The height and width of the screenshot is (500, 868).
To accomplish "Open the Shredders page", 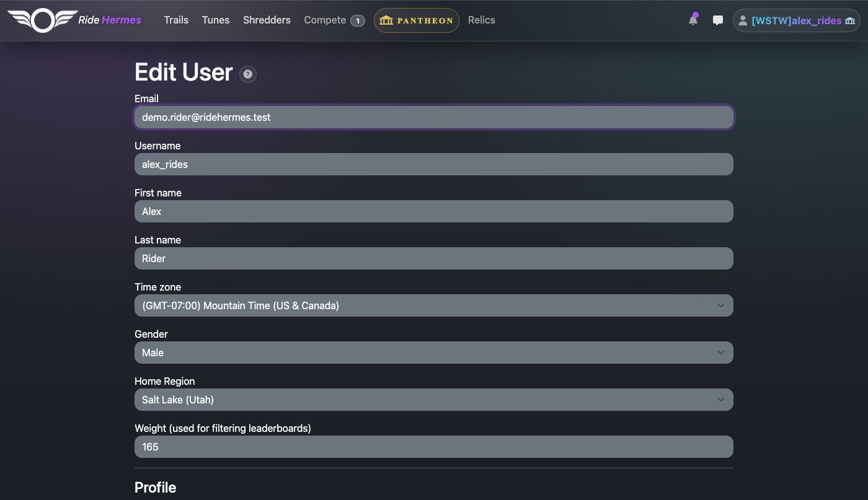I will click(x=267, y=20).
